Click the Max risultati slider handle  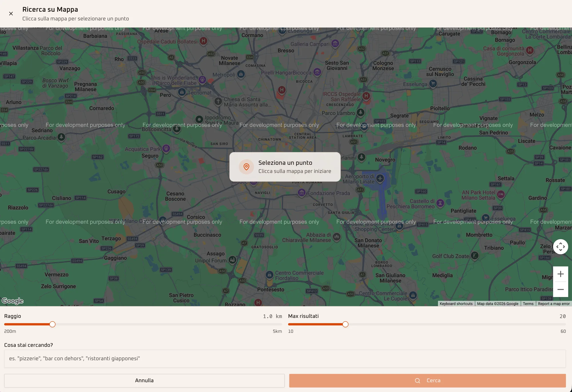pyautogui.click(x=345, y=324)
